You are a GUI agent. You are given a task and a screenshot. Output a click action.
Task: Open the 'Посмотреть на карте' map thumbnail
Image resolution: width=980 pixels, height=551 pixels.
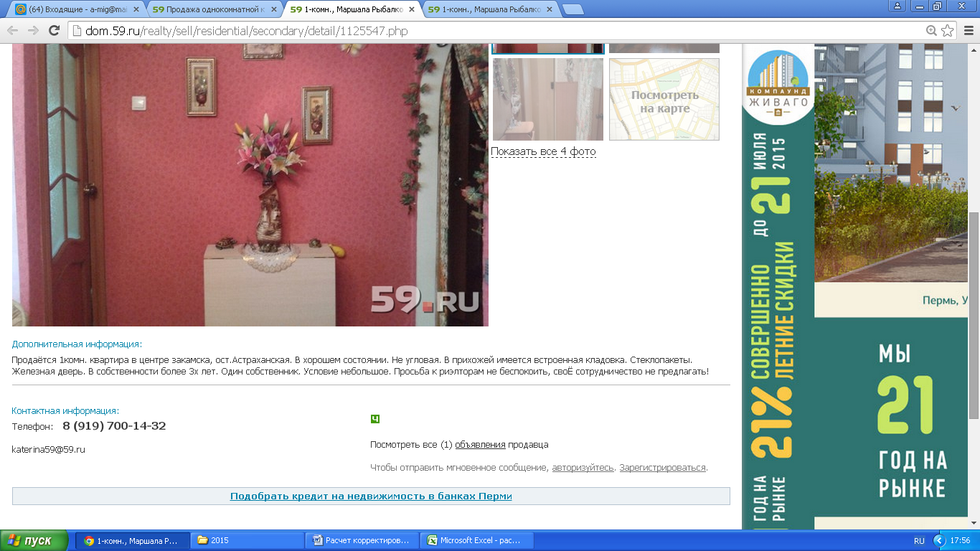(x=664, y=99)
